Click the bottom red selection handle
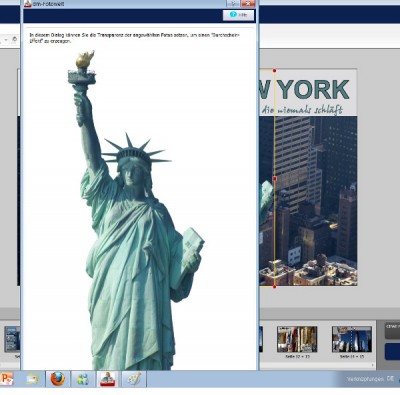 tap(274, 286)
